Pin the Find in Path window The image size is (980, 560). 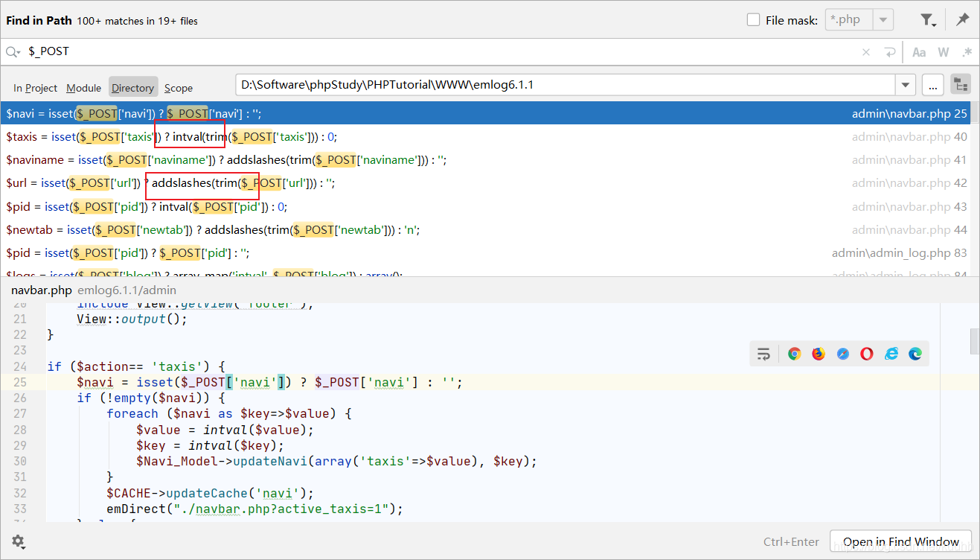(x=963, y=20)
